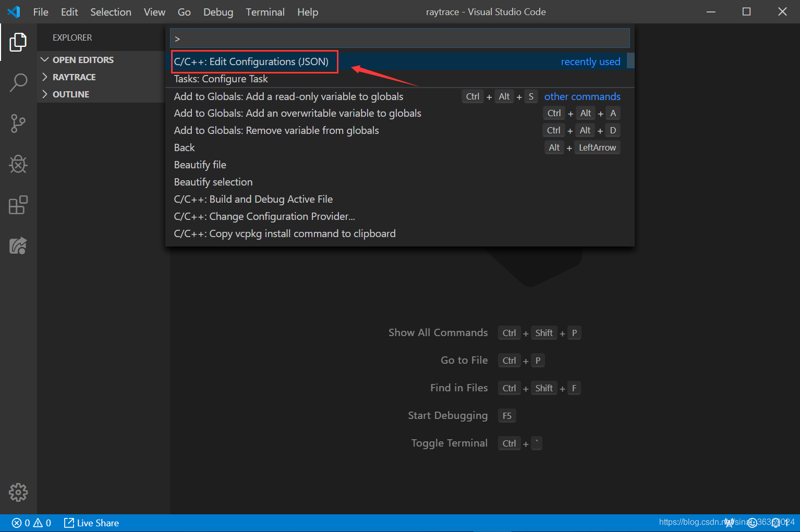The image size is (800, 532).
Task: Open the Help menu
Action: point(308,12)
